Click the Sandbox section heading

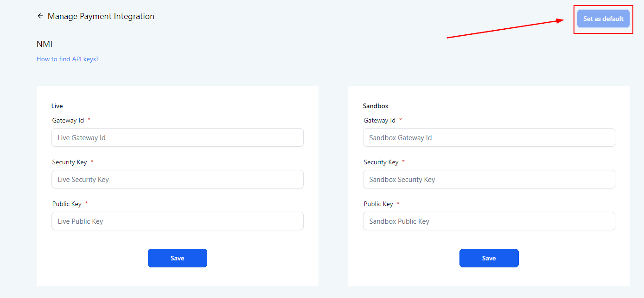point(376,106)
